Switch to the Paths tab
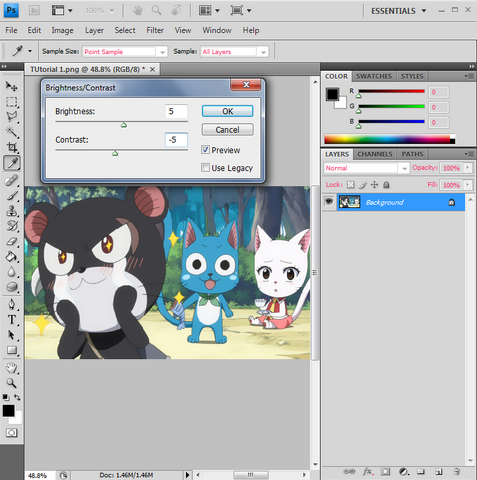The height and width of the screenshot is (480, 477). 412,154
